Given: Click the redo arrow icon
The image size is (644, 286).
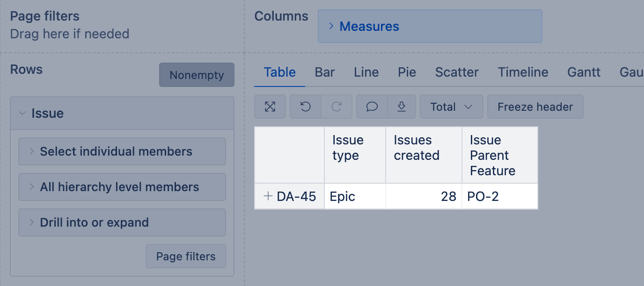Looking at the screenshot, I should [337, 107].
